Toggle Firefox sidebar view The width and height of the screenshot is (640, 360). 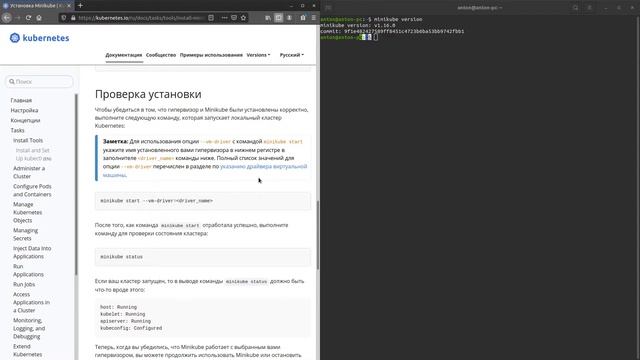(x=278, y=18)
